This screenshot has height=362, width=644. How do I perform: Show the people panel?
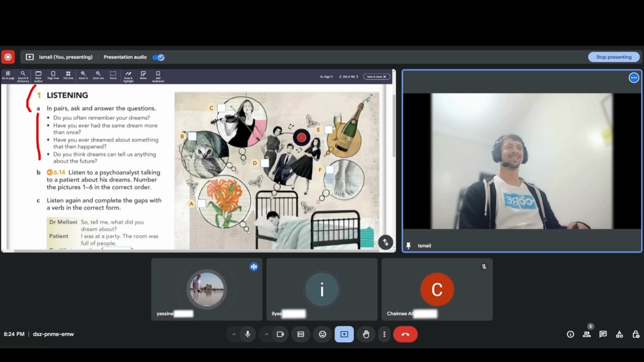point(587,334)
